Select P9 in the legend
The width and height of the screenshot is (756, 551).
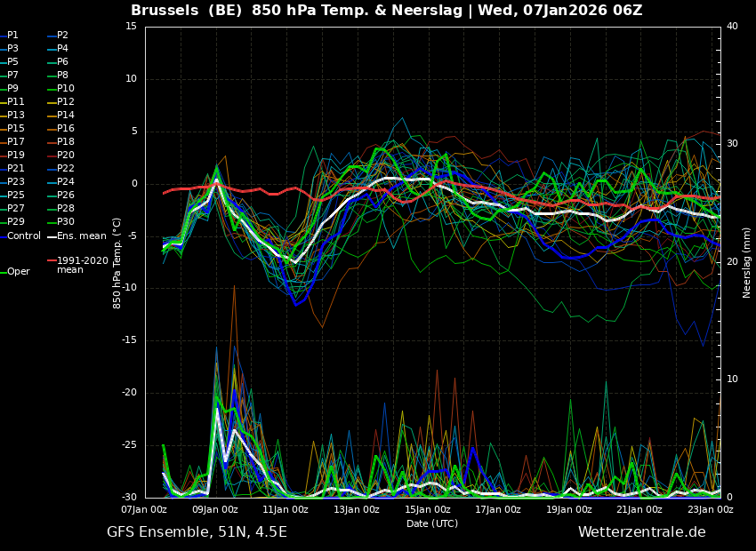(10, 89)
